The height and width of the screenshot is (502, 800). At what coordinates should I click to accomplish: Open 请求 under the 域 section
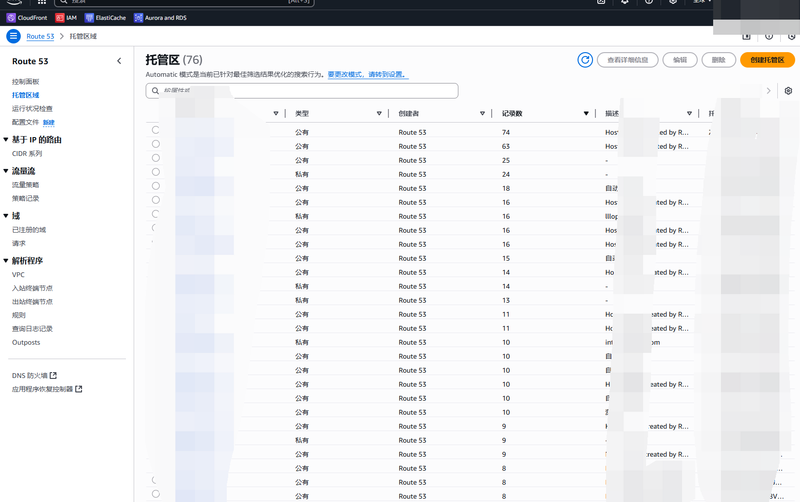tap(19, 243)
